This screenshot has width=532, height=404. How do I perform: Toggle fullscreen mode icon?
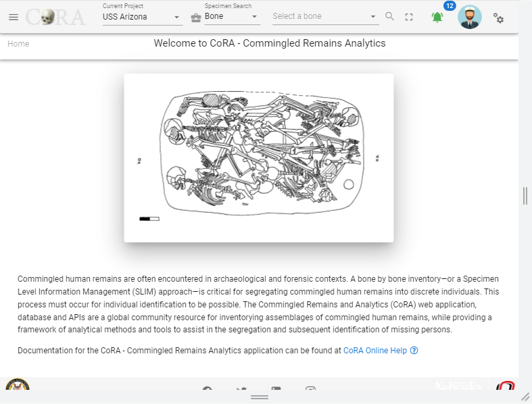pos(409,17)
